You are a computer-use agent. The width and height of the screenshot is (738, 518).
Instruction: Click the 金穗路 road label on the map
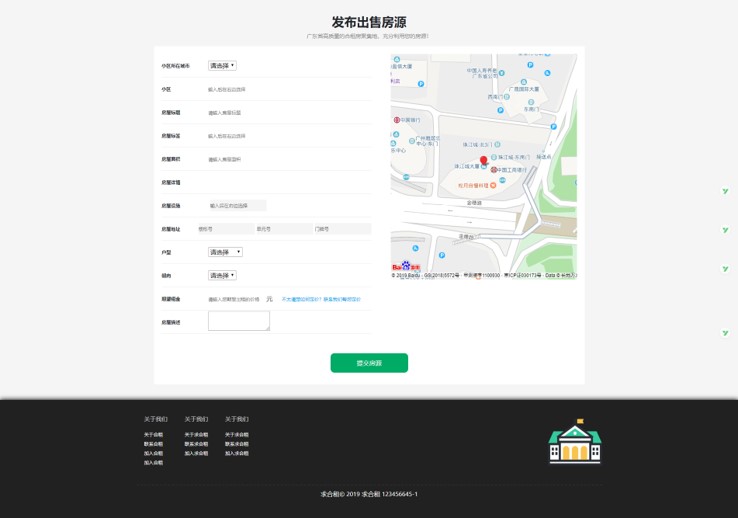click(474, 203)
